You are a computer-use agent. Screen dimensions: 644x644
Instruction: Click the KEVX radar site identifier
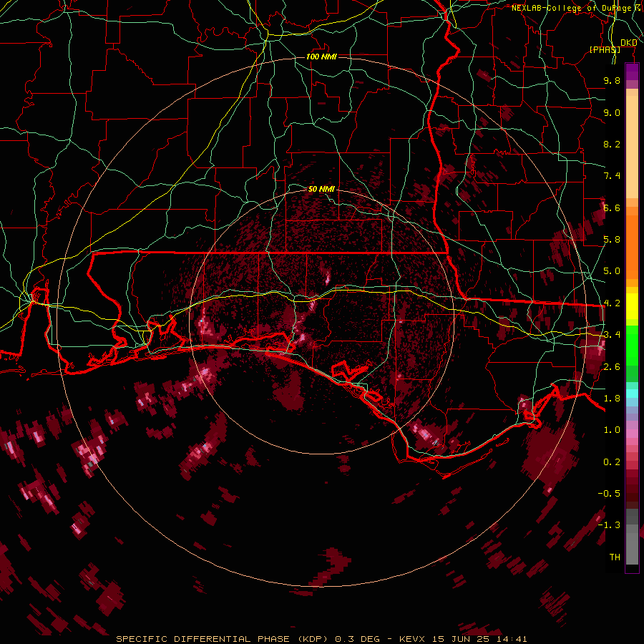click(413, 639)
